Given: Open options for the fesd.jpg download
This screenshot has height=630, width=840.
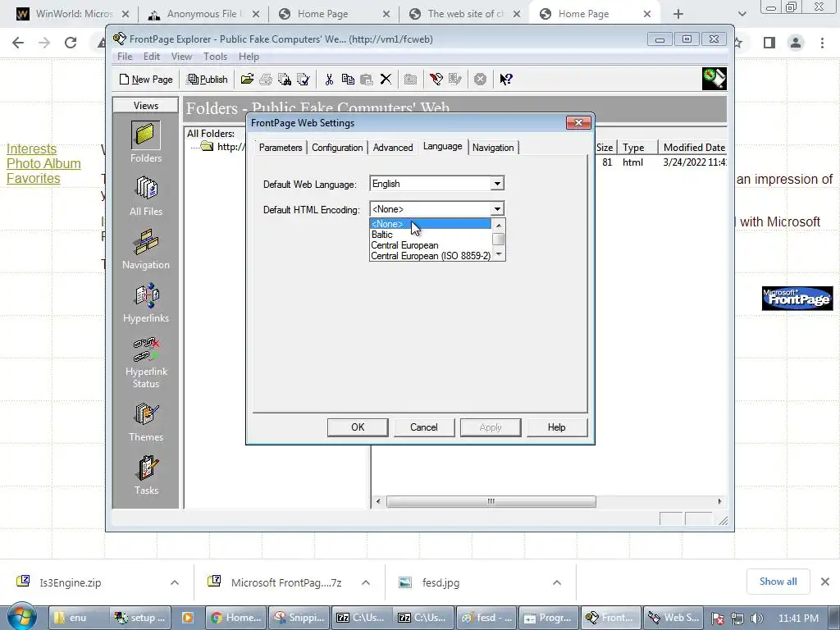Looking at the screenshot, I should coord(557,582).
